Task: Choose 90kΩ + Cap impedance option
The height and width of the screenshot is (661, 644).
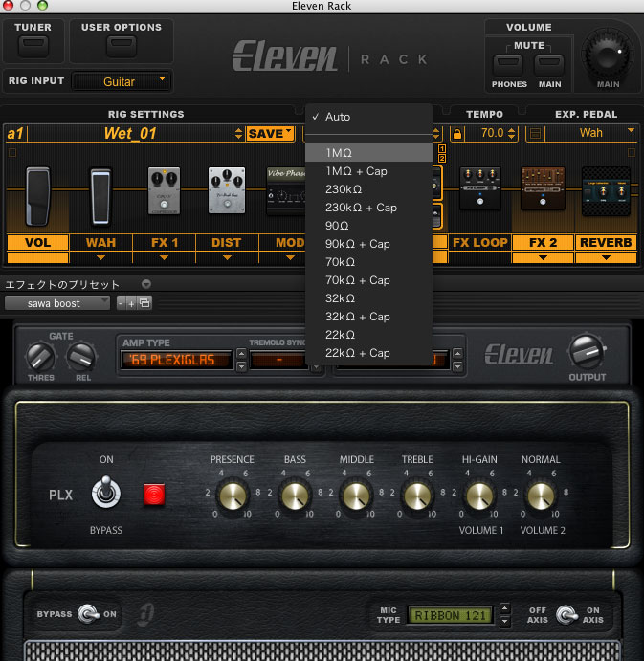Action: pos(368,244)
